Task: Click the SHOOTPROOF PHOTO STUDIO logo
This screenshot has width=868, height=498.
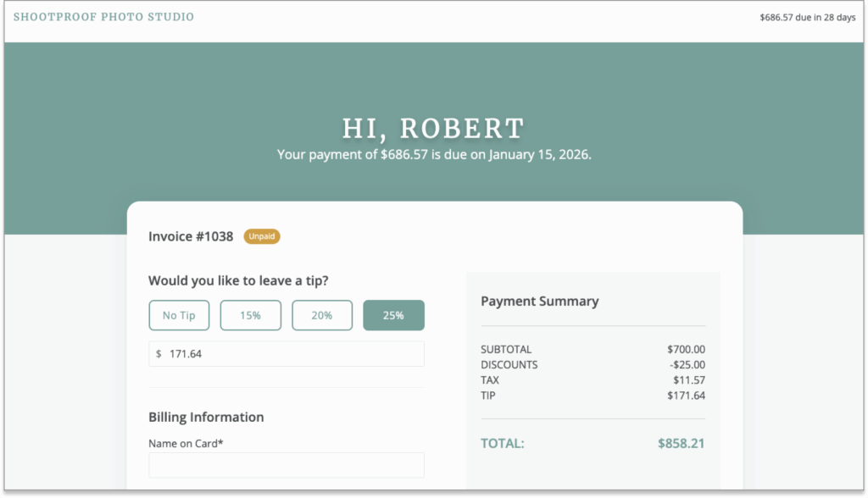Action: click(104, 16)
